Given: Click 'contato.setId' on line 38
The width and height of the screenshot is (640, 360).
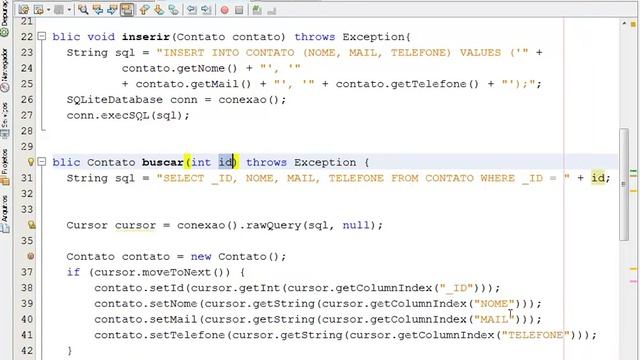Looking at the screenshot, I should point(139,288).
